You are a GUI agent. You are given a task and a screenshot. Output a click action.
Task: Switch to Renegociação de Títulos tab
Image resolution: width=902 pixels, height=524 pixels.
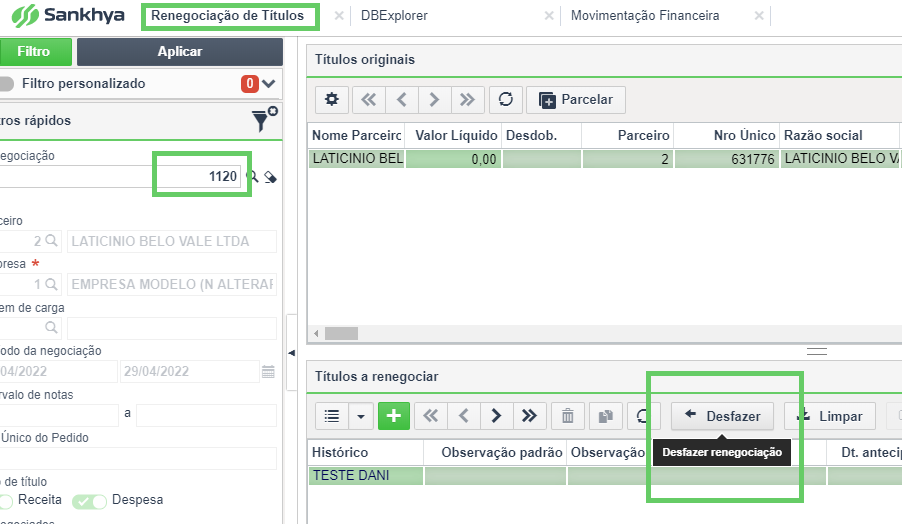coord(227,16)
